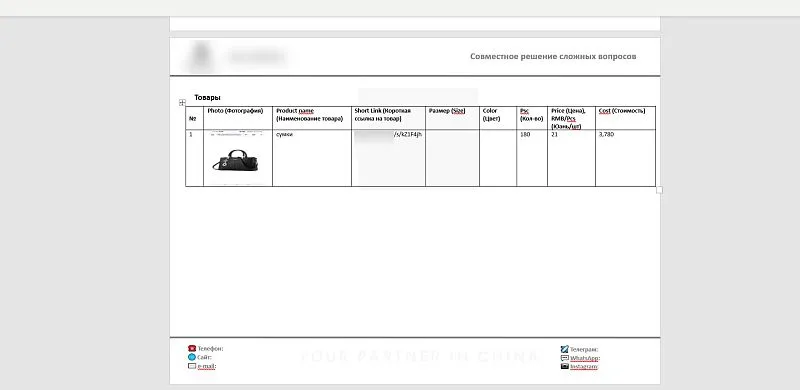Click the empty Size cell in row 1
Viewport: 800px width, 390px height.
[x=453, y=158]
